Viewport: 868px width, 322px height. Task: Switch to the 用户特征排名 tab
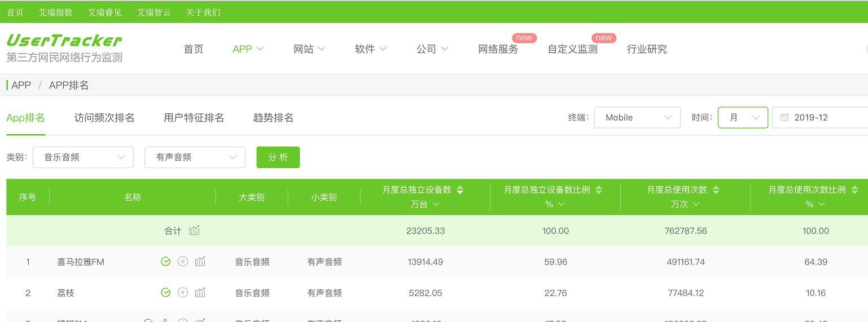[x=194, y=118]
